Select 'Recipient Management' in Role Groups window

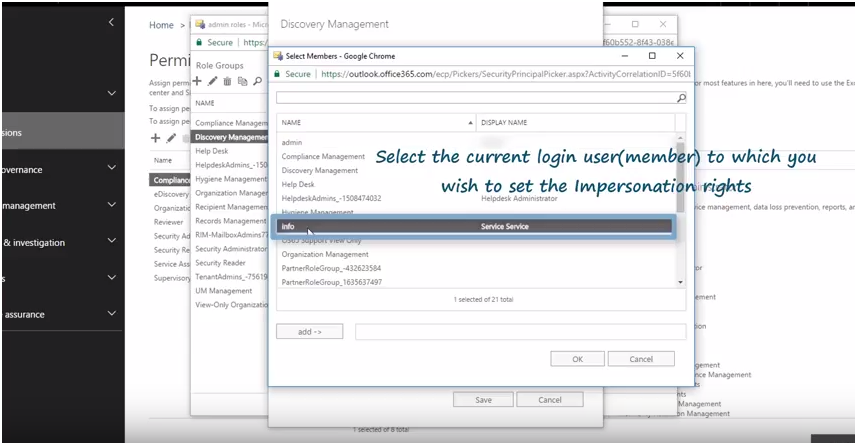pos(230,207)
